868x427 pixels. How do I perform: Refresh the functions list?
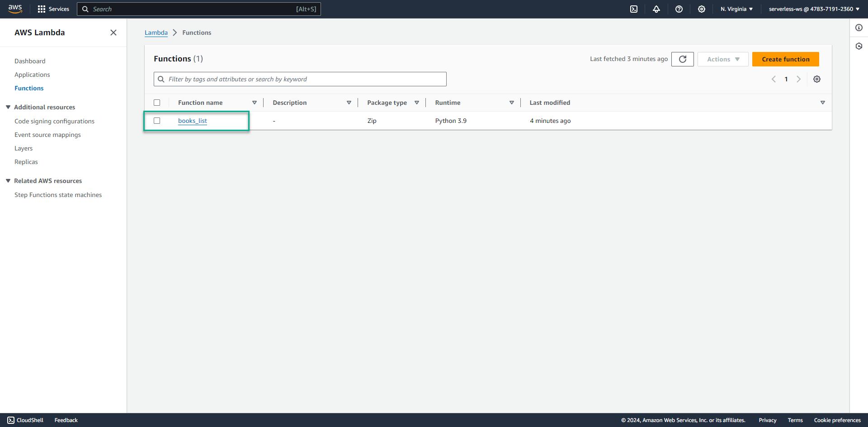683,59
